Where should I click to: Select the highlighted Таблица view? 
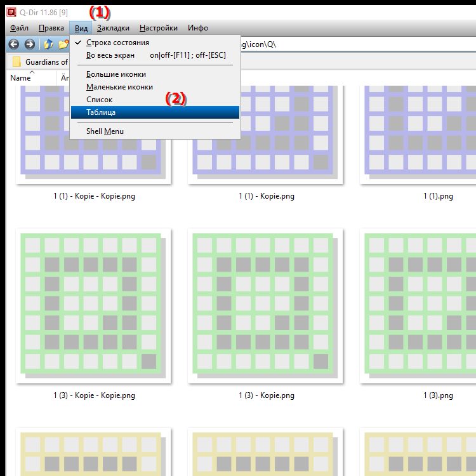(155, 112)
